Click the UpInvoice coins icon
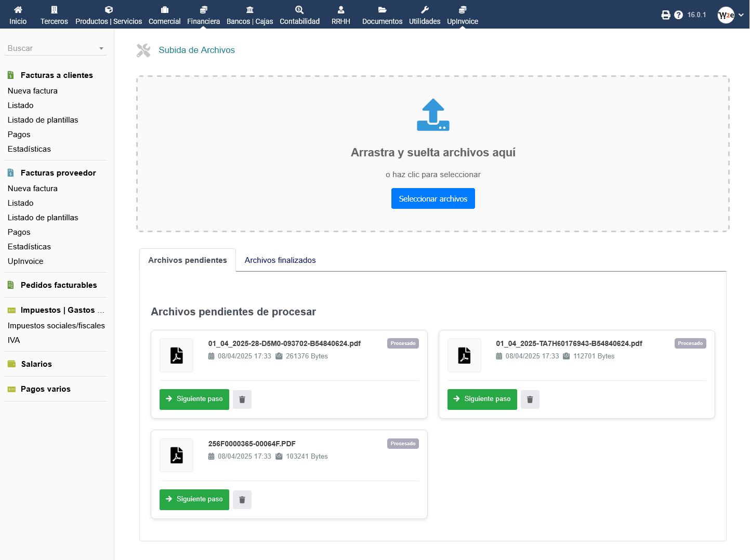 tap(463, 9)
